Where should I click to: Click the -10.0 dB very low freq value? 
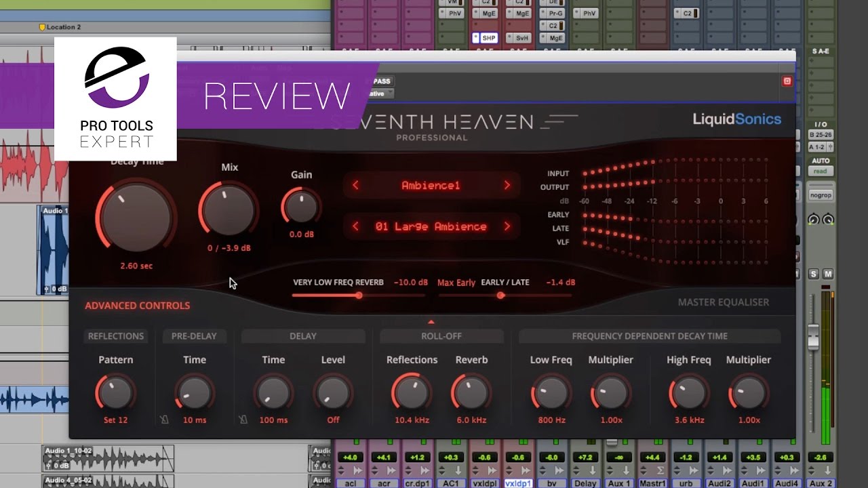tap(411, 283)
